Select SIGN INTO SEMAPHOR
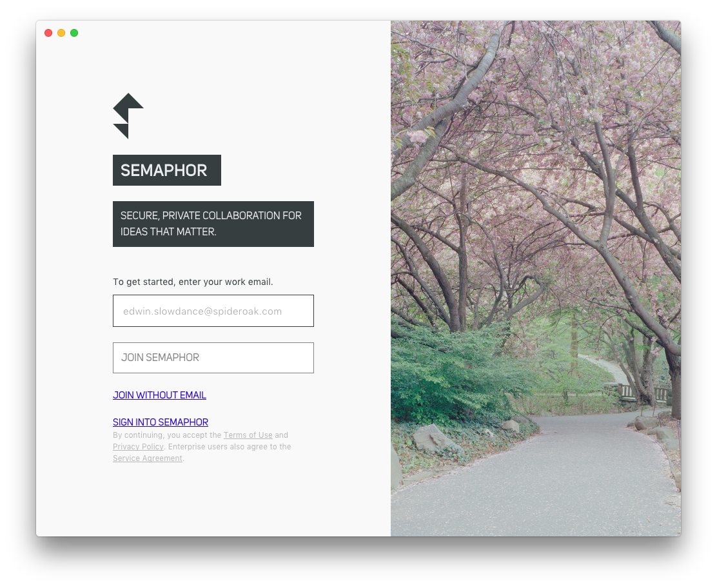The height and width of the screenshot is (588, 717). [x=161, y=422]
